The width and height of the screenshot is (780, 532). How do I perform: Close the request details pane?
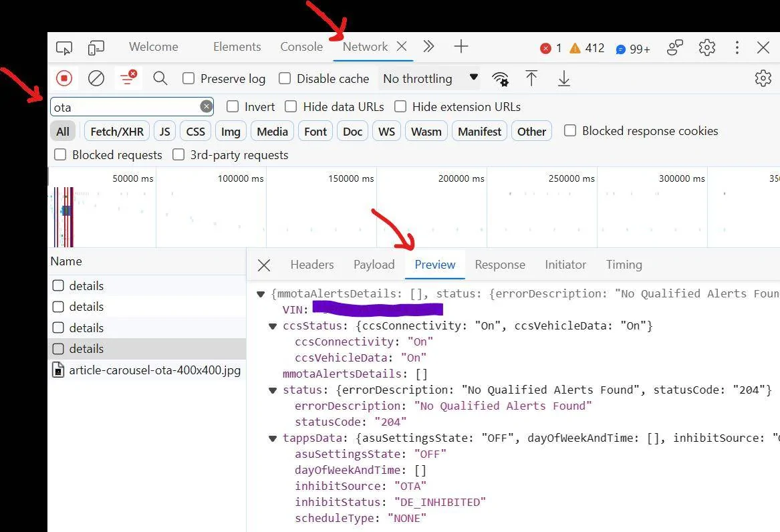click(264, 265)
